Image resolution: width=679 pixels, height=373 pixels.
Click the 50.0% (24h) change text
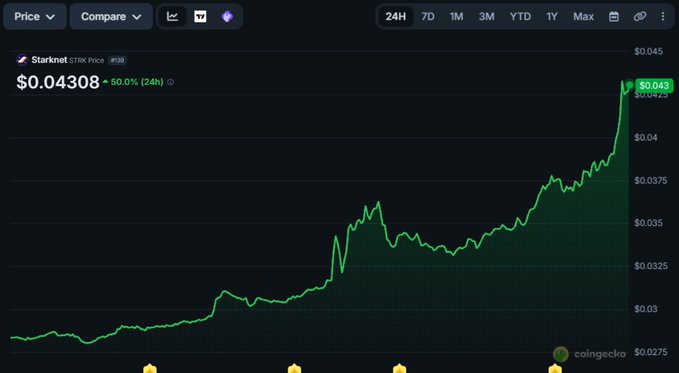137,82
